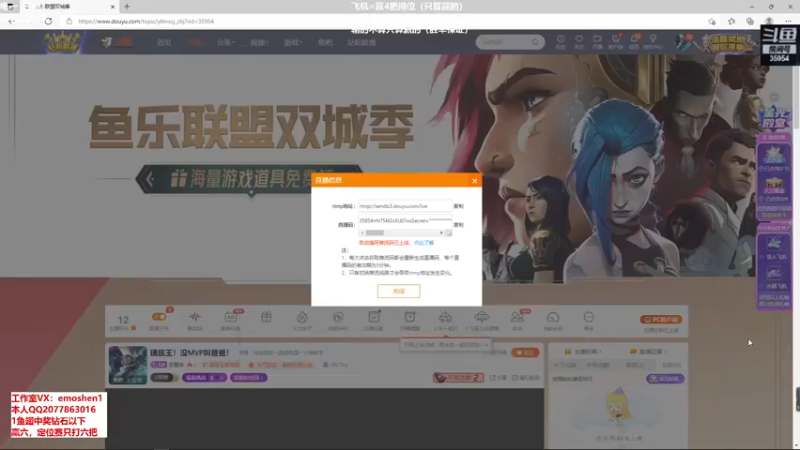Image resolution: width=800 pixels, height=450 pixels.
Task: Click the room title 瑞兹王！没MVP叫爸爸！
Action: pos(190,353)
